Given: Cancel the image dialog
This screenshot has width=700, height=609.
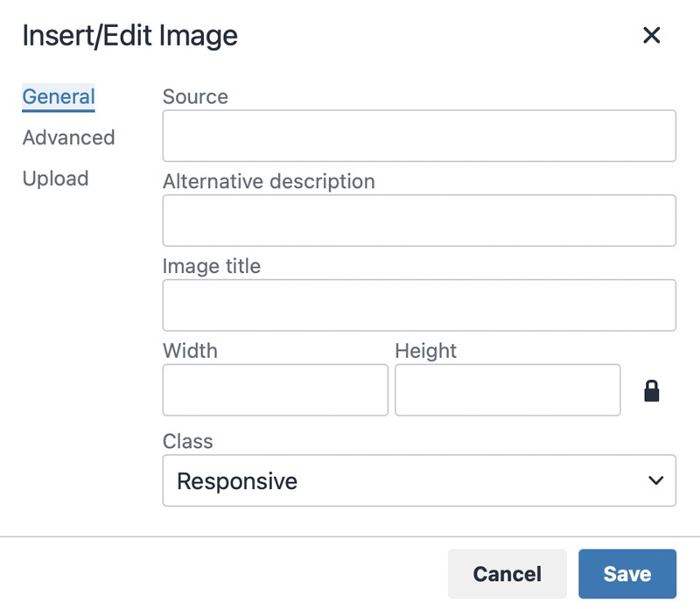Looking at the screenshot, I should click(507, 574).
